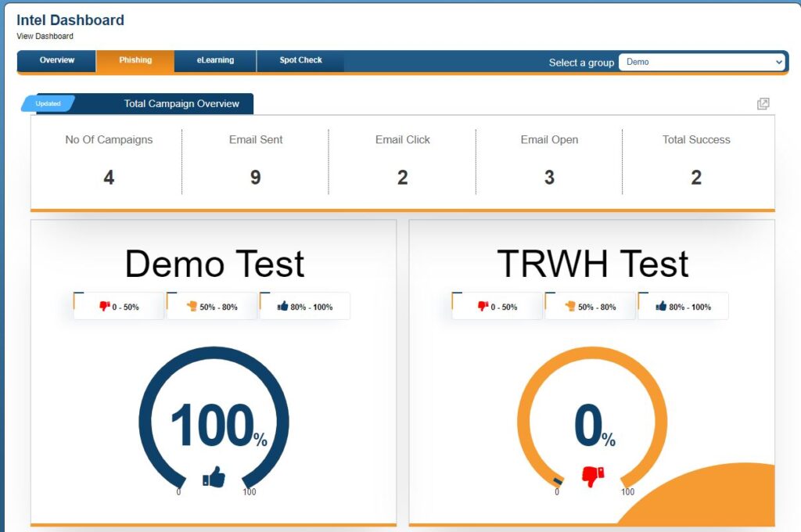This screenshot has width=801, height=532.
Task: Click the Email Click label
Action: [403, 139]
